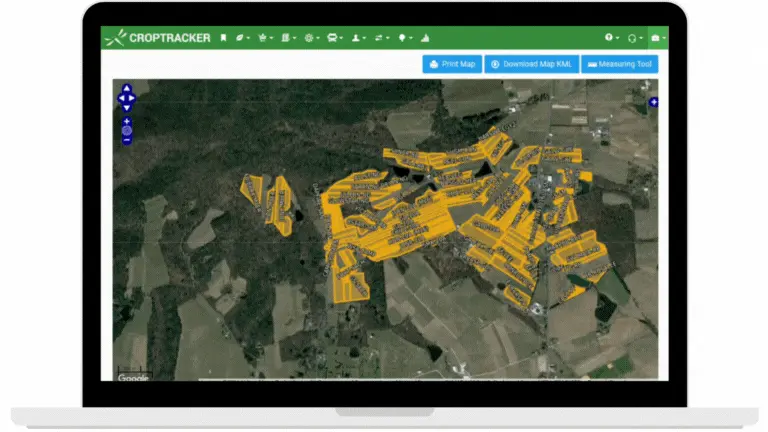Activate the Measuring Tool button
Image resolution: width=768 pixels, height=432 pixels.
point(620,64)
